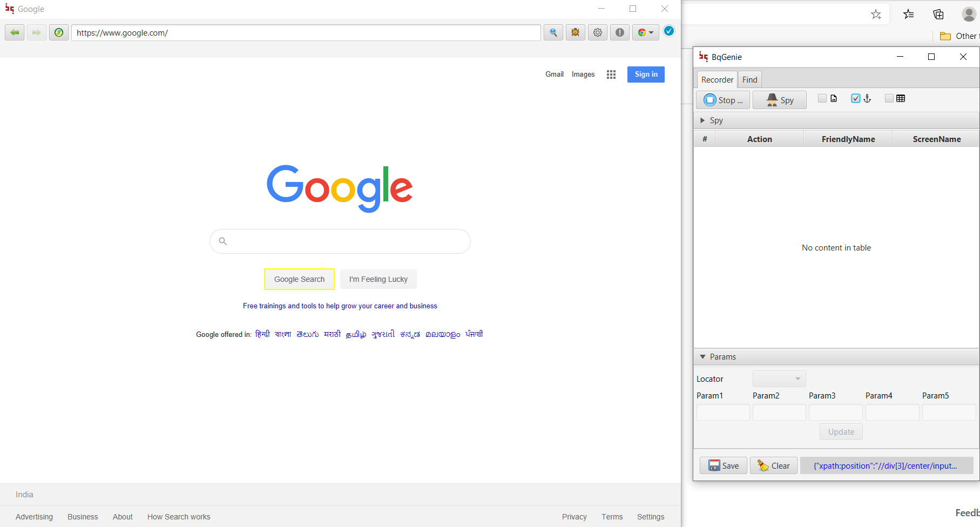Switch to the Recorder tab

tap(717, 79)
